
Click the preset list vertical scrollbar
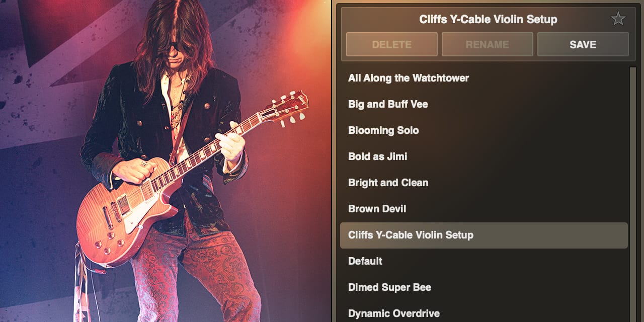[x=633, y=194]
